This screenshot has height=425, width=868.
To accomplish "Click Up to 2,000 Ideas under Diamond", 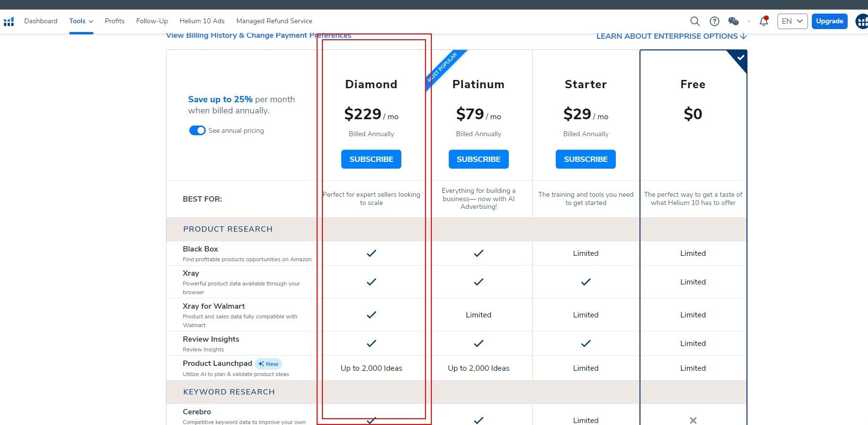I will click(371, 368).
